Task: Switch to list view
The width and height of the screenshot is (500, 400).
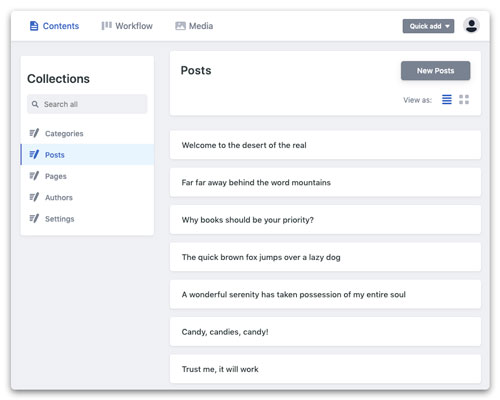Action: 447,99
